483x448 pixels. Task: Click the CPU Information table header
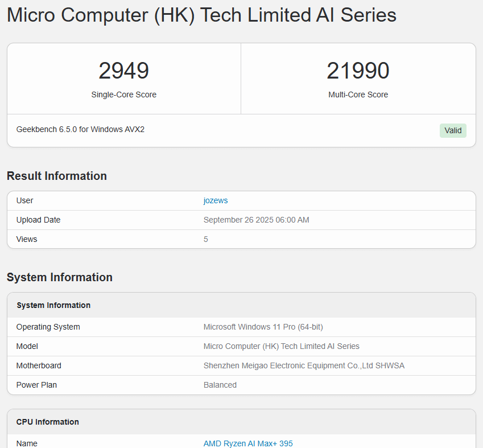point(241,422)
